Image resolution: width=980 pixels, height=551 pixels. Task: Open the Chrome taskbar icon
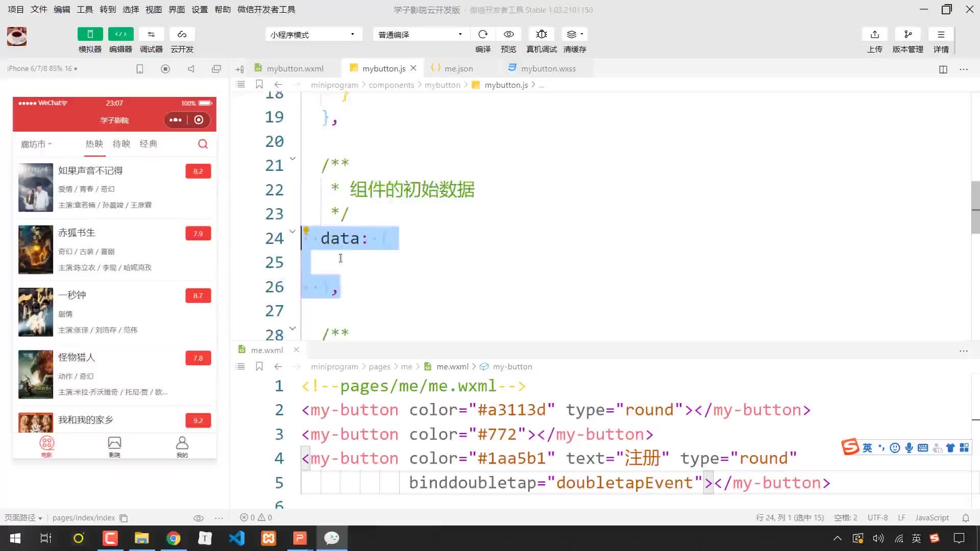[173, 538]
